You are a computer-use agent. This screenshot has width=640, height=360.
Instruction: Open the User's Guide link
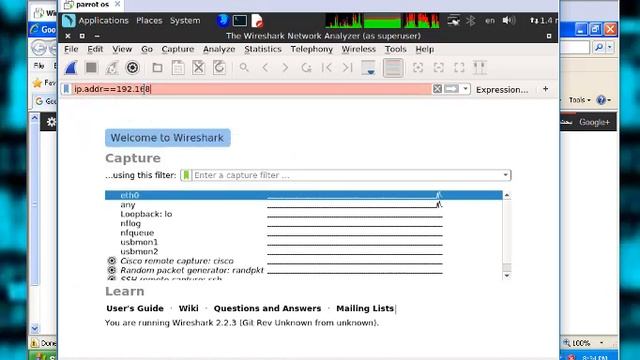click(x=135, y=309)
